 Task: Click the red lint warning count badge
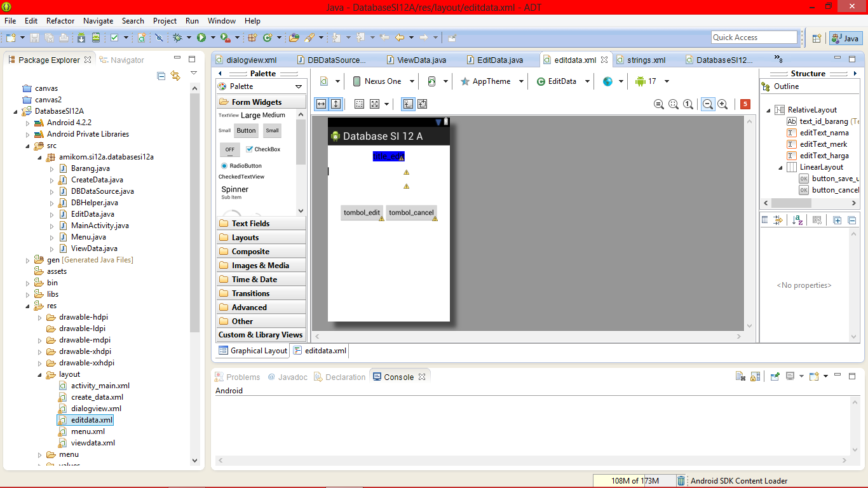[x=745, y=104]
